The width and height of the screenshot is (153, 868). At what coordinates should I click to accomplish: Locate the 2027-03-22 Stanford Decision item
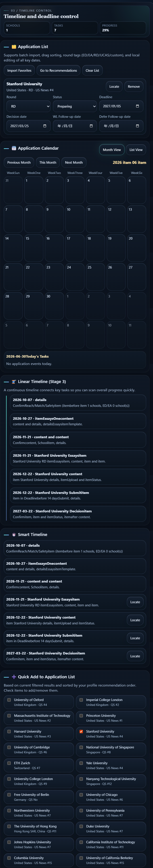(x=135, y=656)
